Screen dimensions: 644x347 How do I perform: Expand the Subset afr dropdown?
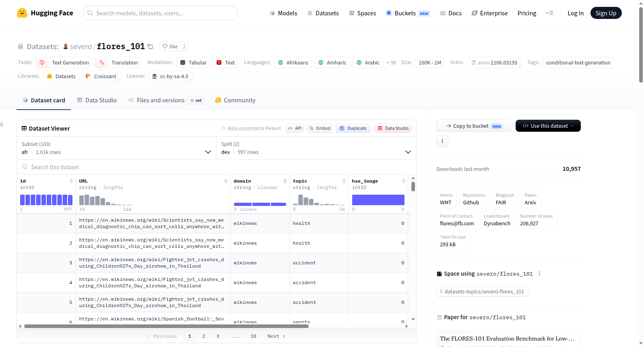(117, 148)
